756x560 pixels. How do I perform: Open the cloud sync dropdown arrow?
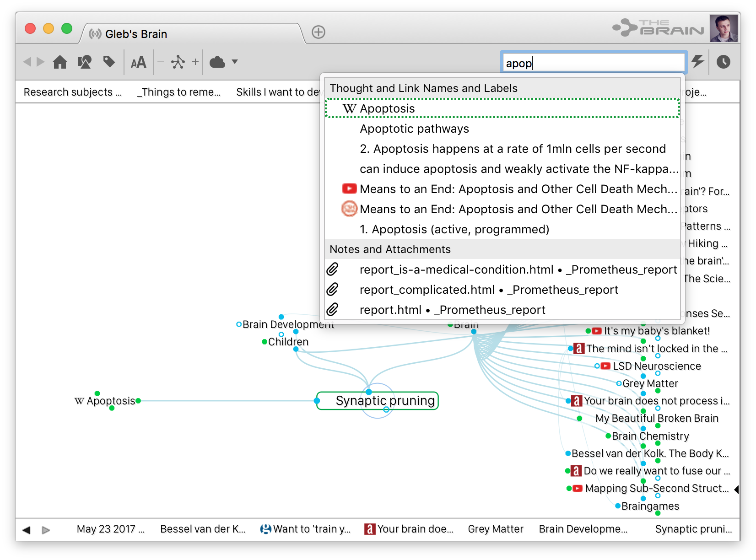click(x=235, y=62)
